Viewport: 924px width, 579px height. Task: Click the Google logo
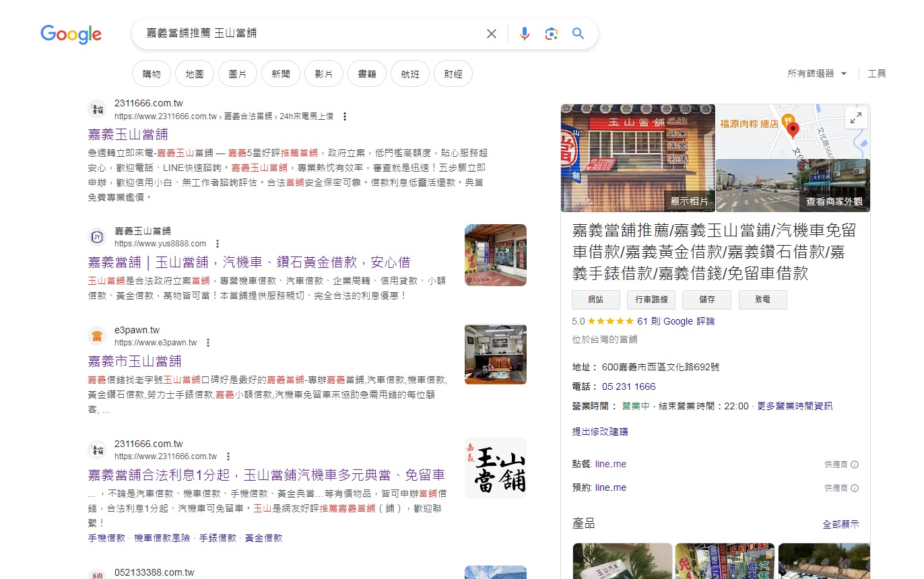(x=71, y=34)
